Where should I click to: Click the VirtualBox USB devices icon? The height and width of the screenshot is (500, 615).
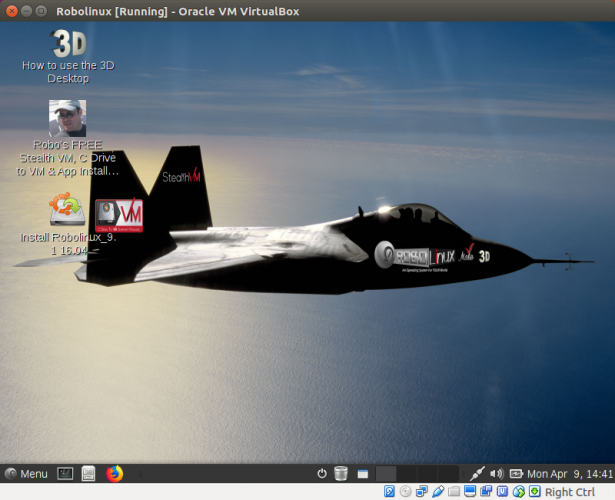click(438, 491)
